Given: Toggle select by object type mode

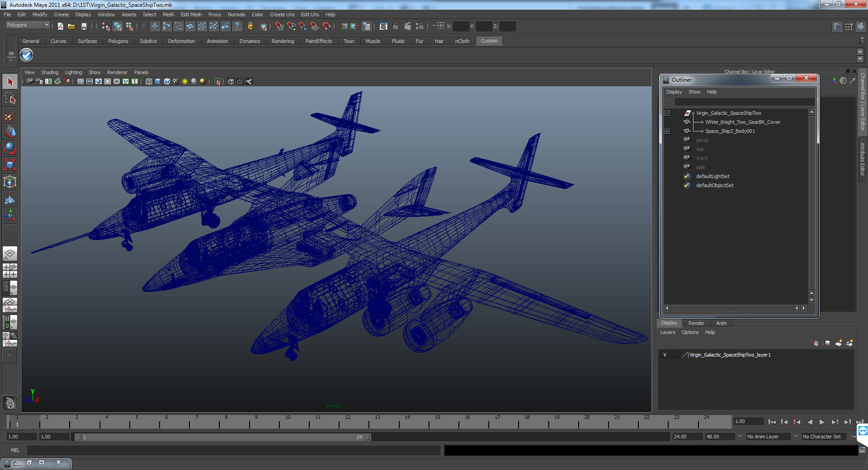Looking at the screenshot, I should (118, 26).
